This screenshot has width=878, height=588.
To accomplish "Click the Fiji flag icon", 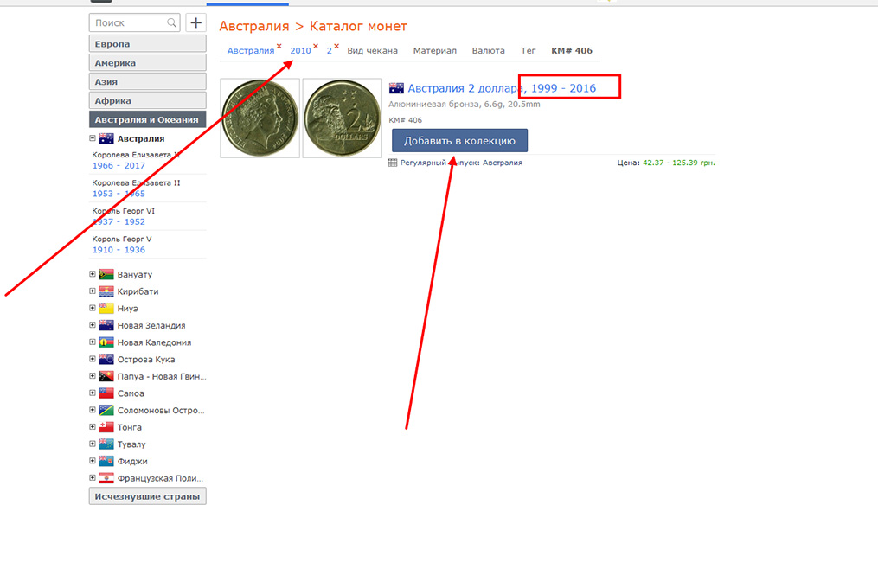I will point(106,461).
